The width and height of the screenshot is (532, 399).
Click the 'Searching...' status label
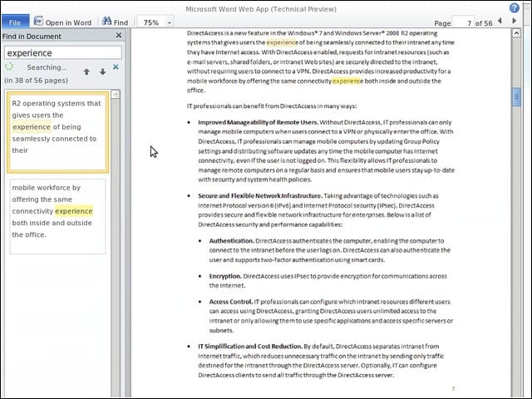click(47, 67)
